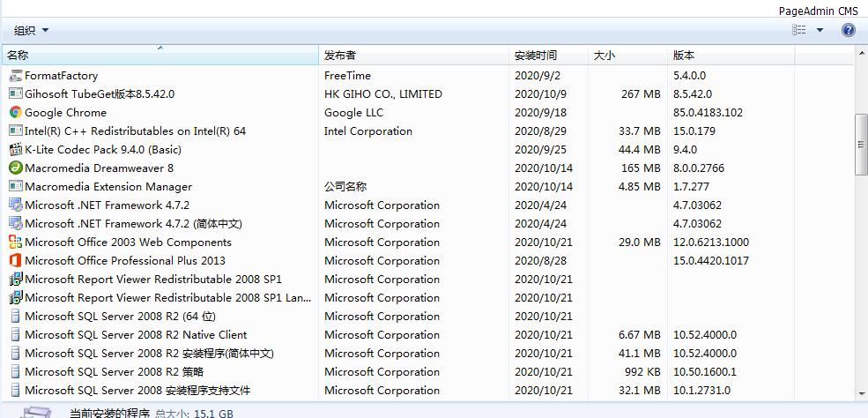The height and width of the screenshot is (418, 868).
Task: Click the Microsoft Office Professional Plus 2013 icon
Action: pos(16,260)
